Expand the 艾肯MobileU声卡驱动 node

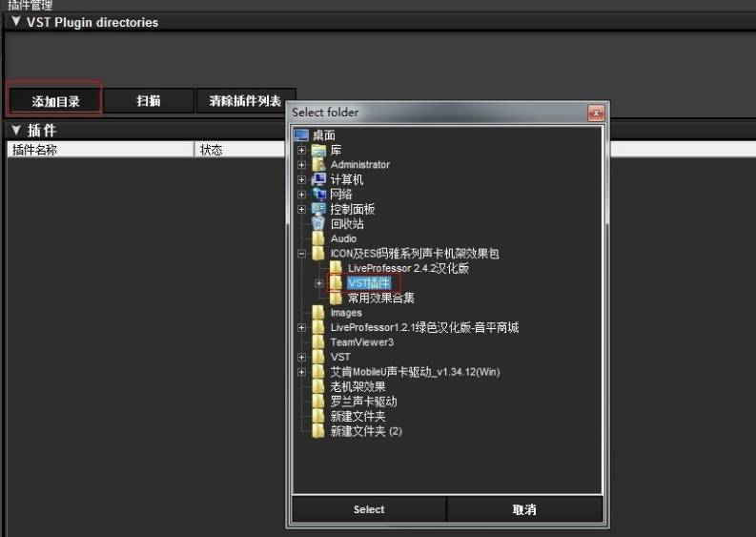(x=302, y=372)
